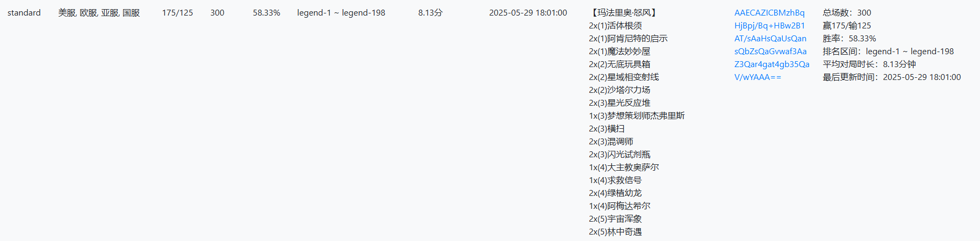Click the deck code link AAECAZICBMzhBq
Screen dimensions: 980x241
click(769, 13)
